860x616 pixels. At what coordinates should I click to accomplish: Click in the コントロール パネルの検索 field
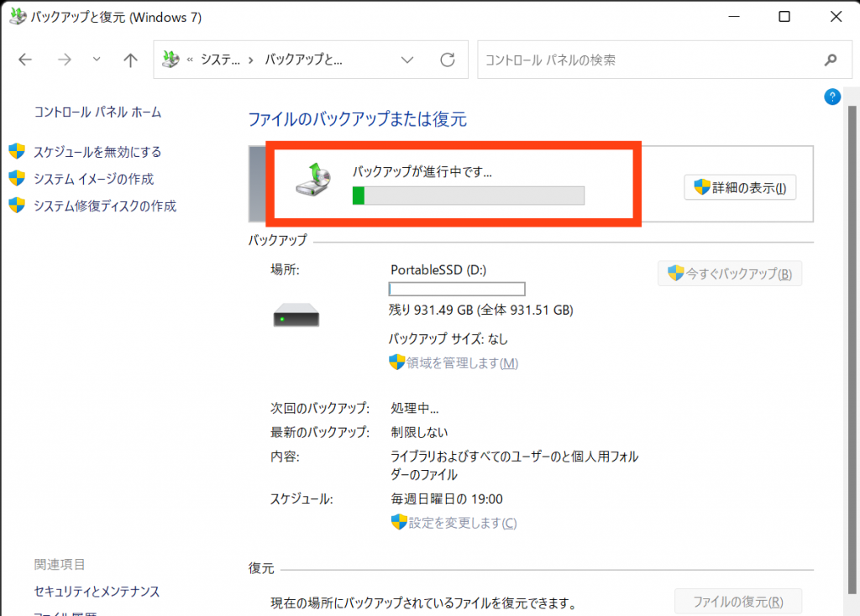point(647,60)
